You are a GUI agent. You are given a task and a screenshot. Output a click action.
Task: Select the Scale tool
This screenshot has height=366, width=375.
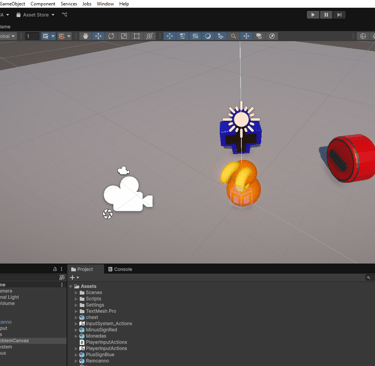coord(124,36)
